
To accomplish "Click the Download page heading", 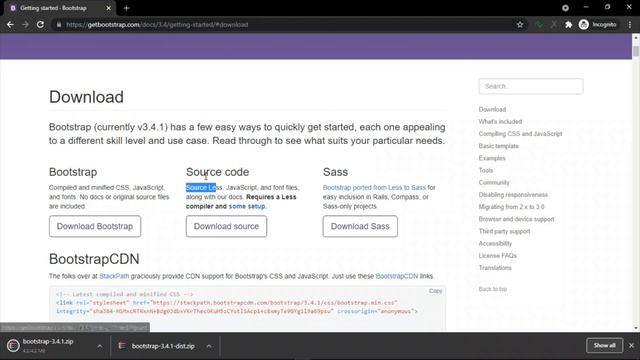I will pyautogui.click(x=86, y=97).
